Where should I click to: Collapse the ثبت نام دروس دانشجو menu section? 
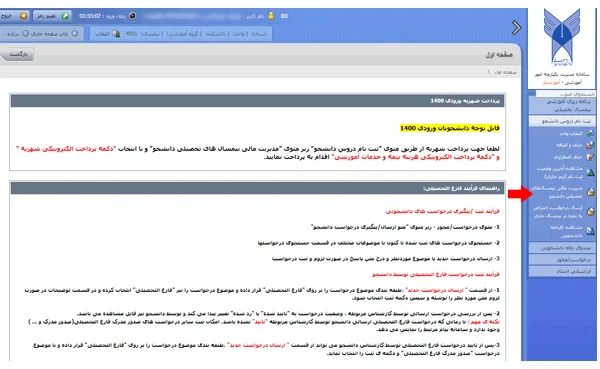pos(562,121)
